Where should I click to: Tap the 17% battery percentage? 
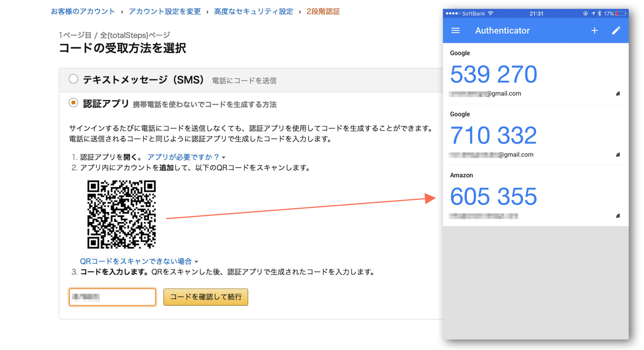(x=609, y=14)
